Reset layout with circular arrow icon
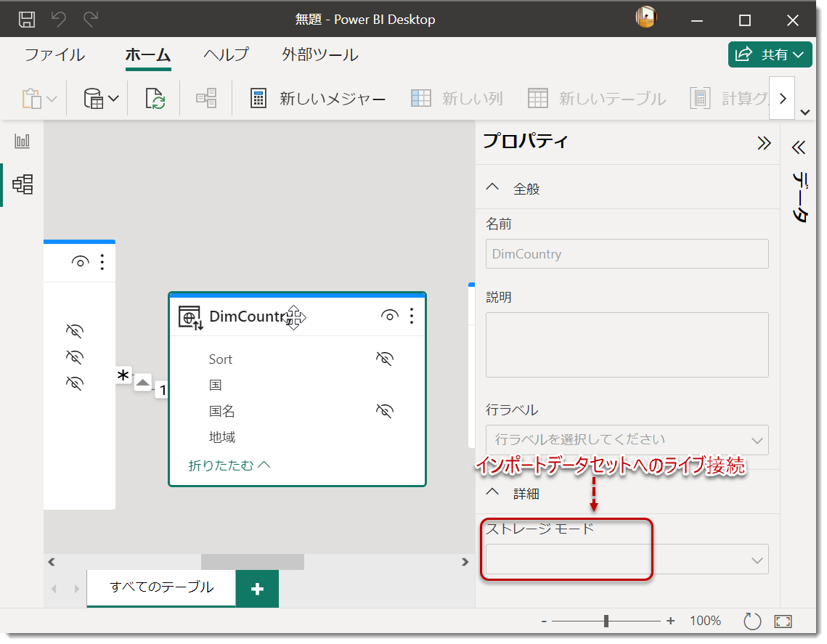 [x=752, y=621]
